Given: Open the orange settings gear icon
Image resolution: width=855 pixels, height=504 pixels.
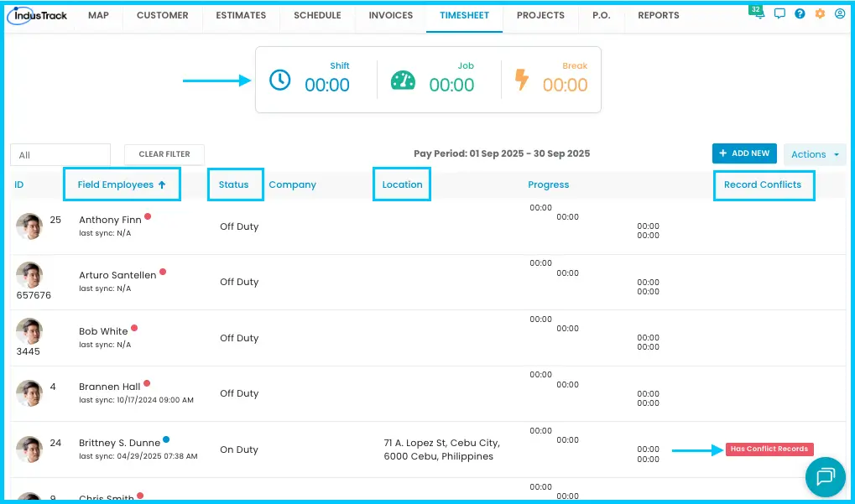Looking at the screenshot, I should [820, 13].
